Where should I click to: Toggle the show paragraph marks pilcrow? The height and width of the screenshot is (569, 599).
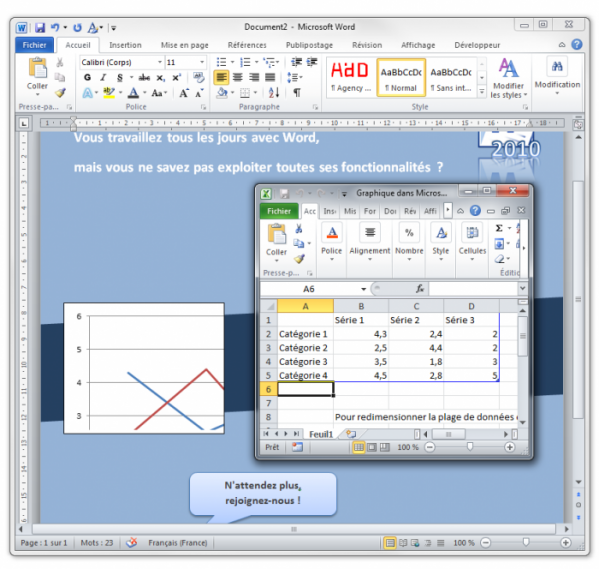coord(297,92)
